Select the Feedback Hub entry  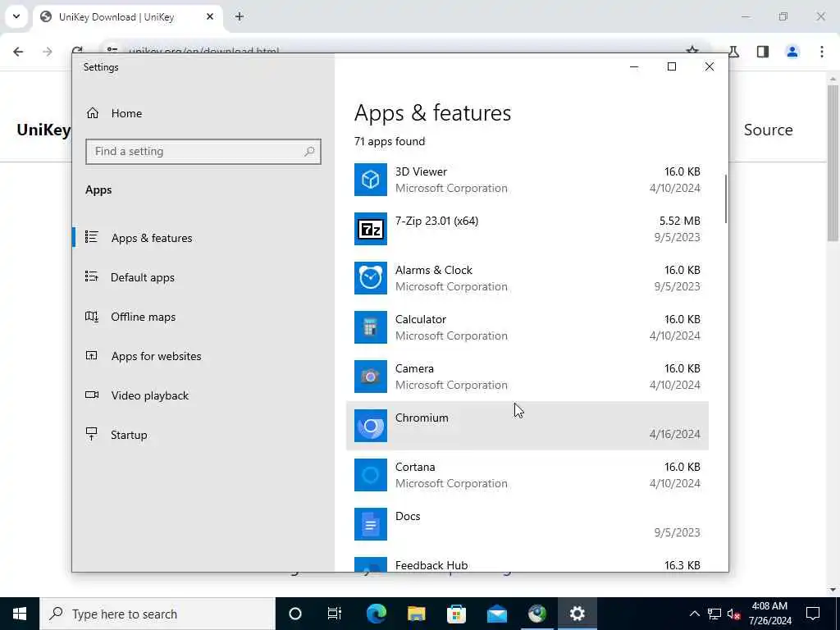tap(527, 564)
